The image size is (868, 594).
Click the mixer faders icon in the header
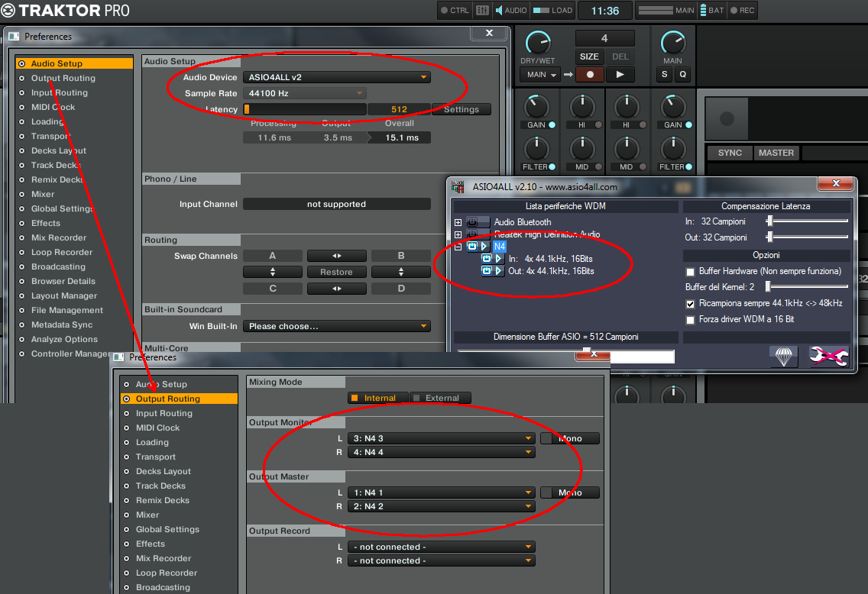[482, 11]
